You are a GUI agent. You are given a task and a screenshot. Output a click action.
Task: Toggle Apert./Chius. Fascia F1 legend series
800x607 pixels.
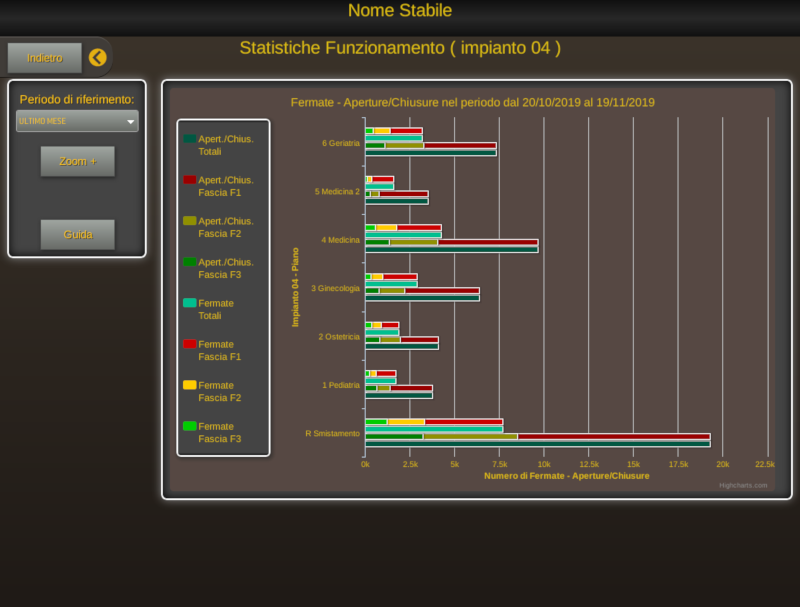click(218, 186)
